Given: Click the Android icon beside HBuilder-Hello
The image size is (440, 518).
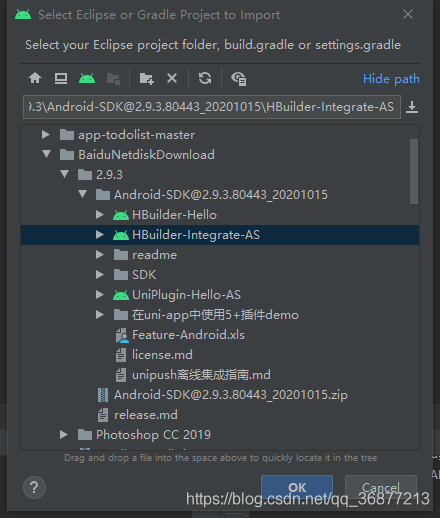Looking at the screenshot, I should (x=121, y=215).
